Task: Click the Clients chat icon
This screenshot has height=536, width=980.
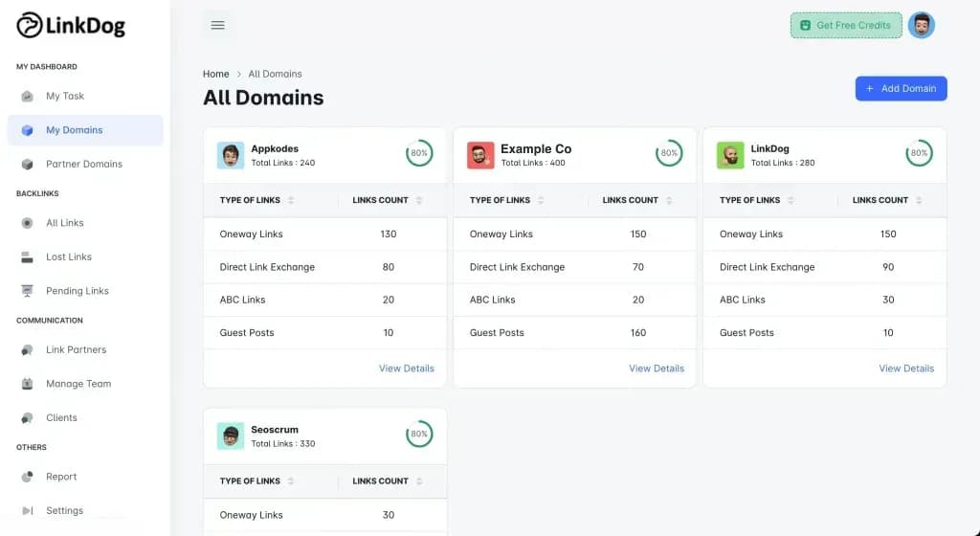Action: [x=27, y=418]
